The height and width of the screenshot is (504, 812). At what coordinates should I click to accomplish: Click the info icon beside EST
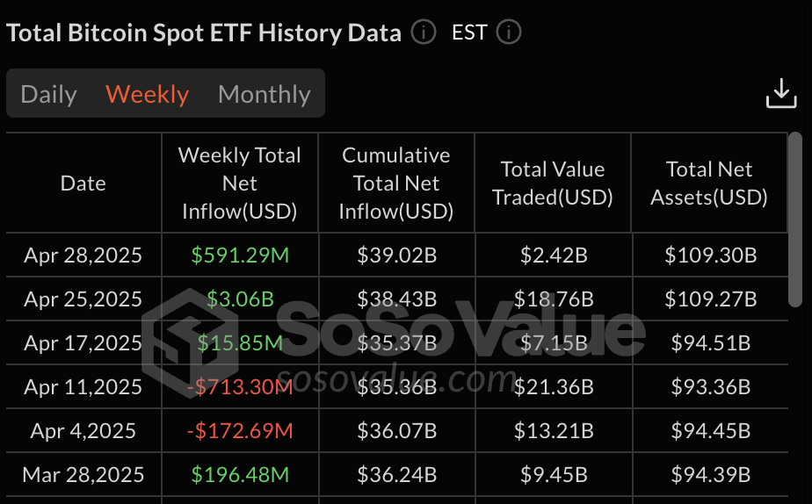(509, 32)
